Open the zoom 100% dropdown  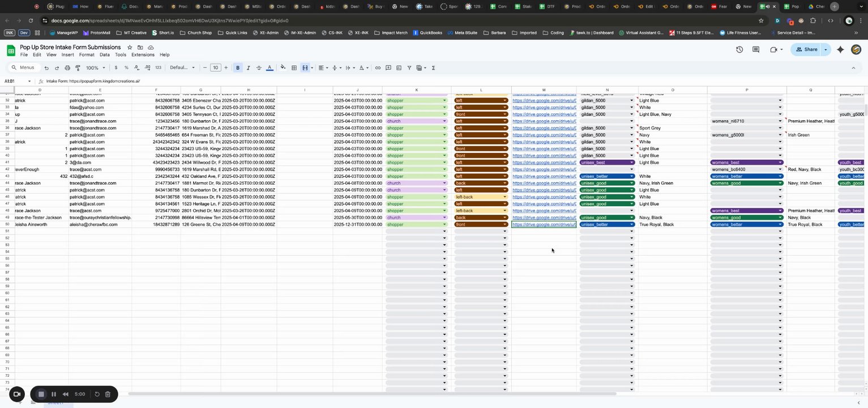tap(95, 68)
